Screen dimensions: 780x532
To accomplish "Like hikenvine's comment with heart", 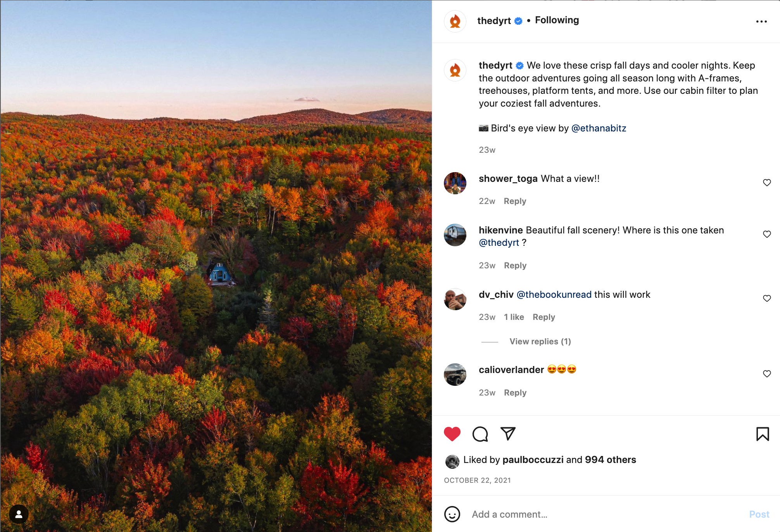I will point(767,234).
